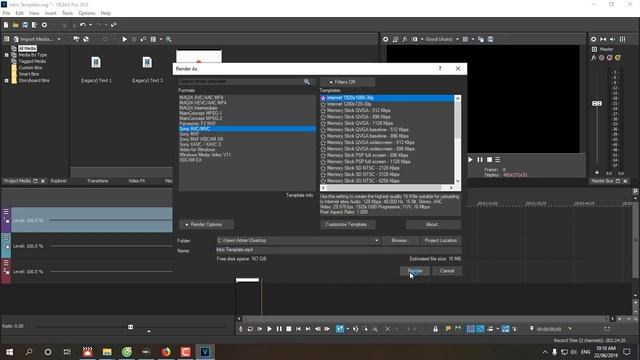Click Video Output FX icon in preview toolbar
Image resolution: width=640 pixels, height=360 pixels.
click(x=404, y=39)
